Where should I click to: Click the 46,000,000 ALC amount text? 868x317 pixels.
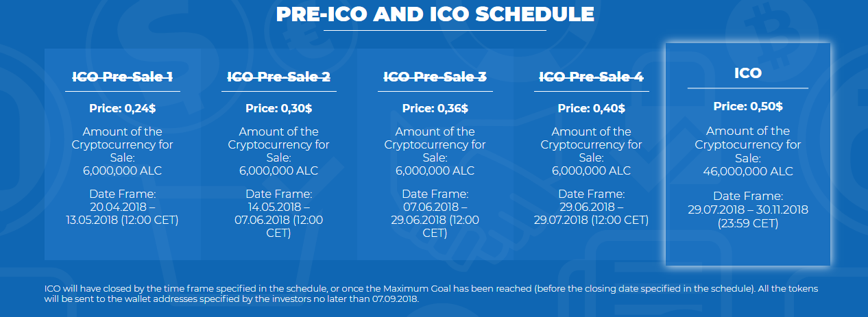pyautogui.click(x=747, y=171)
